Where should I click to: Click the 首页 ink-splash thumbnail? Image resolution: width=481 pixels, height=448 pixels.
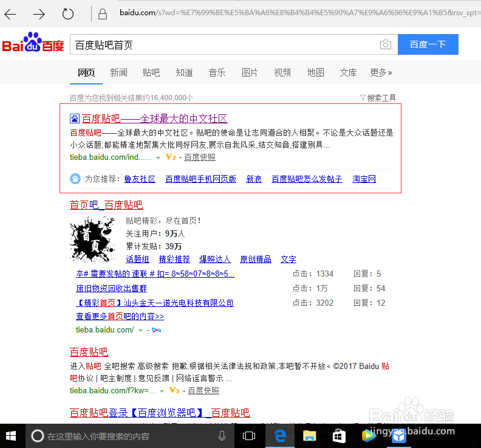(92, 240)
